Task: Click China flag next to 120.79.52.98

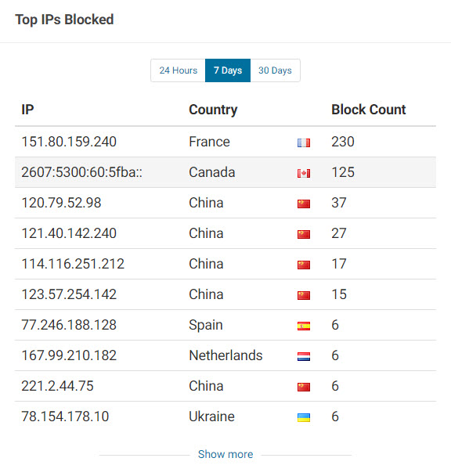Action: [x=304, y=204]
